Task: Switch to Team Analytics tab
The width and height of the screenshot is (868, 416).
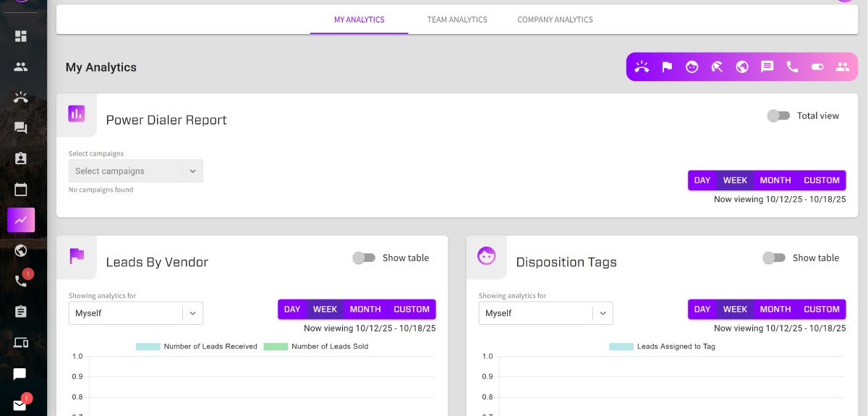Action: 457,20
